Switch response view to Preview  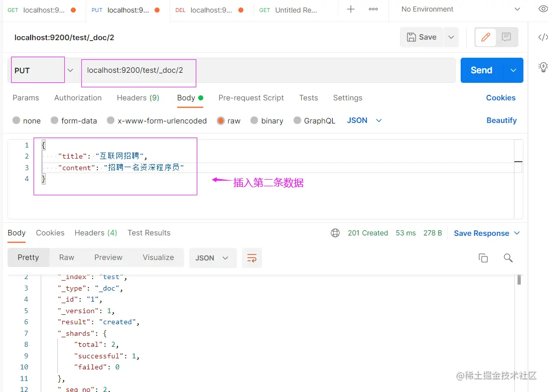[x=108, y=257]
